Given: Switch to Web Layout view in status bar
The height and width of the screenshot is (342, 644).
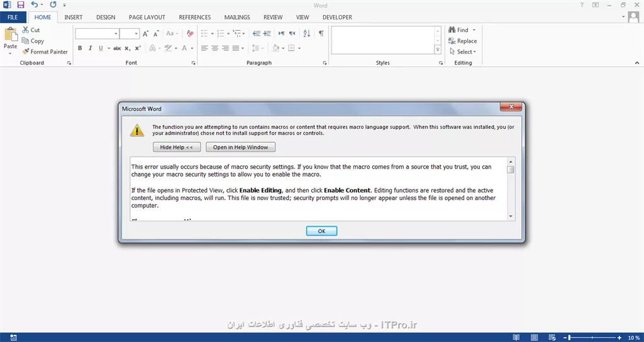Looking at the screenshot, I should 552,338.
